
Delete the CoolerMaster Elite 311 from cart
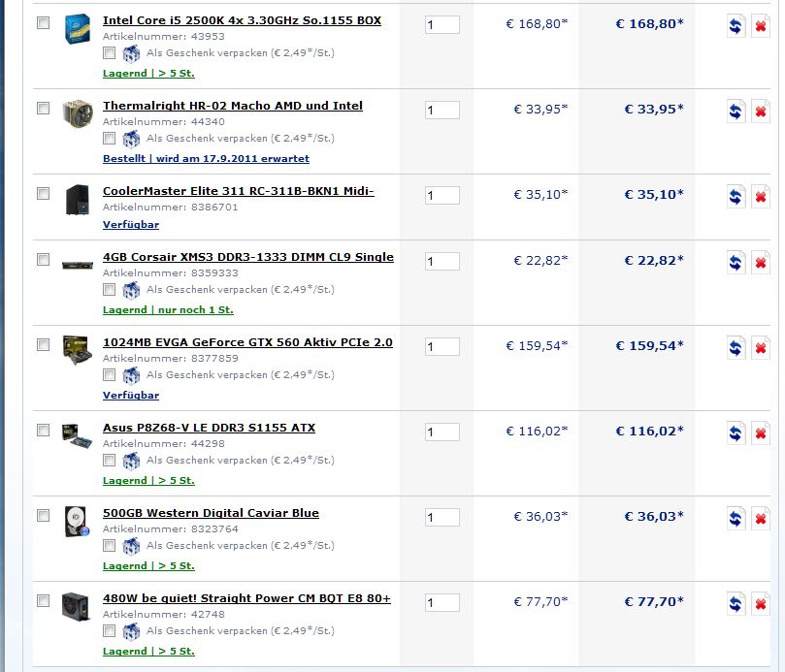click(761, 197)
